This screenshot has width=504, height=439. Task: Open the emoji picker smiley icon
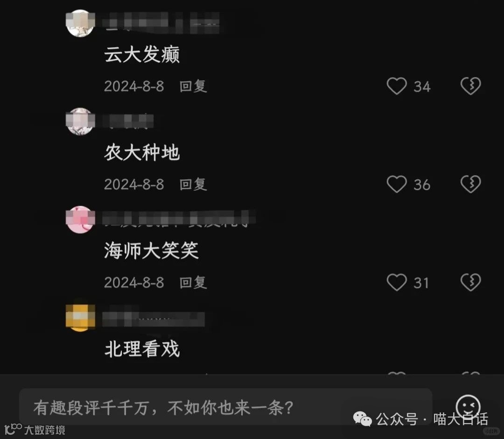468,406
